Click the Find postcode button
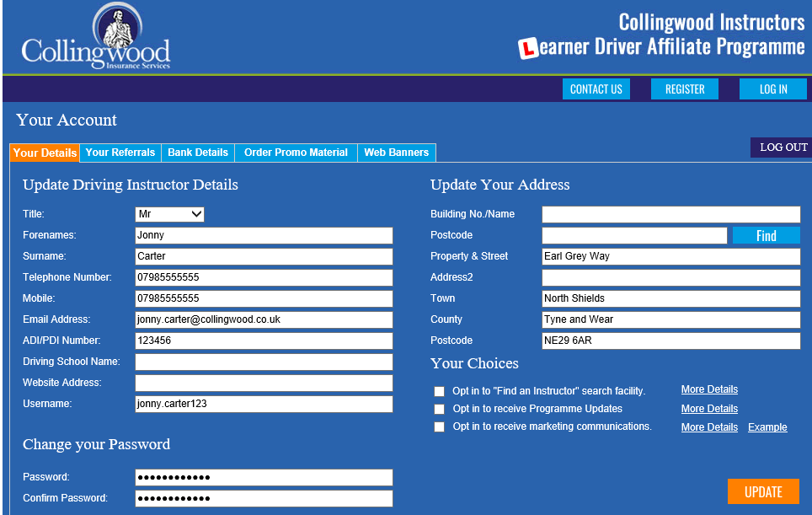Viewport: 812px width, 515px height. [767, 236]
